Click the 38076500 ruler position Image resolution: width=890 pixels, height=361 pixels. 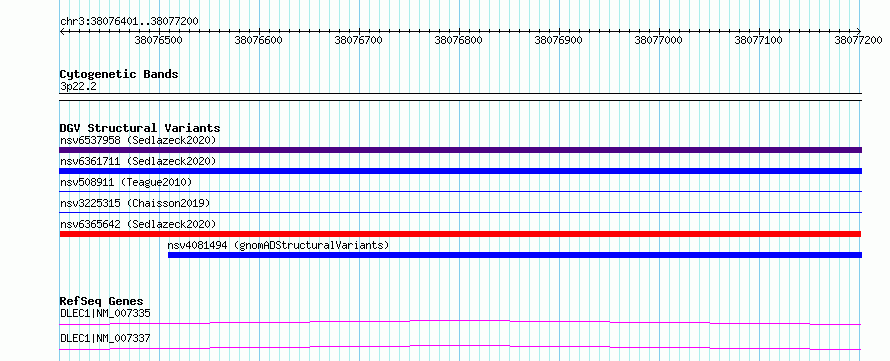pyautogui.click(x=159, y=40)
